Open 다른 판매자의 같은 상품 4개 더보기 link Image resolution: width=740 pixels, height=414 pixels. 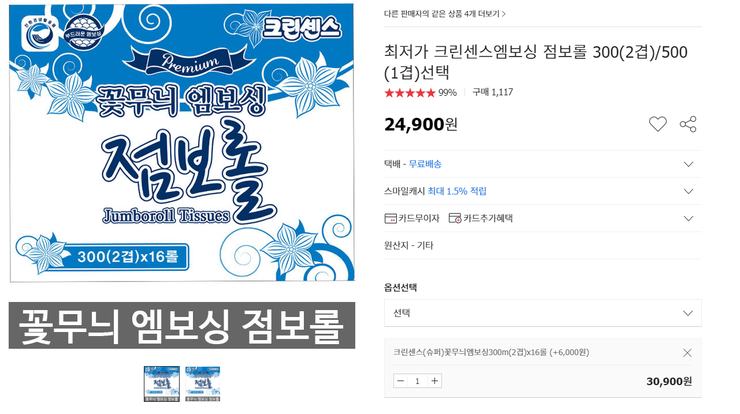pos(445,14)
